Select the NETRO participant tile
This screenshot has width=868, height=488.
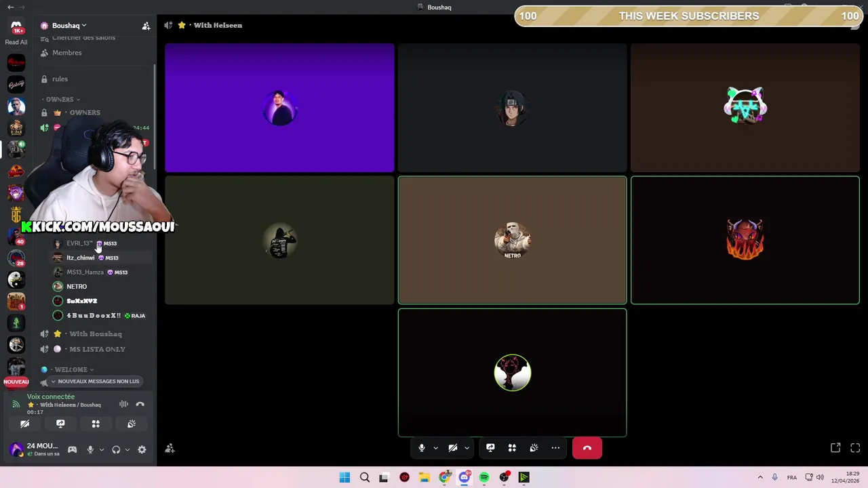point(512,240)
